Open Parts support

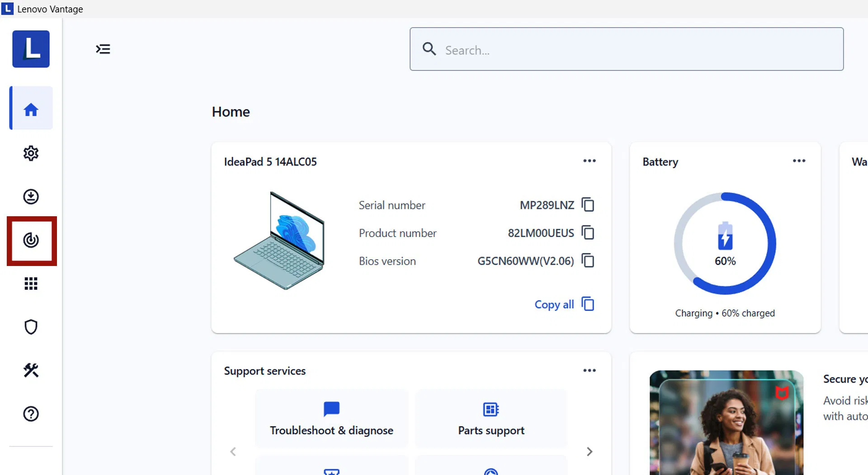[491, 418]
